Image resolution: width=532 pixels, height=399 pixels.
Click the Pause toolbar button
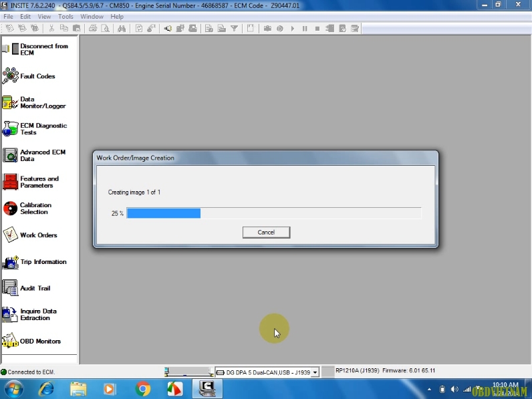point(305,29)
